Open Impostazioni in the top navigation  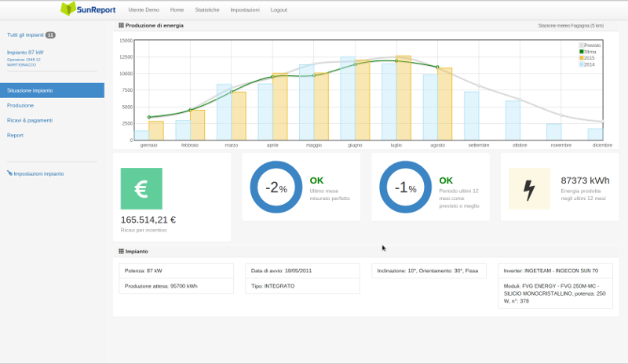click(245, 9)
